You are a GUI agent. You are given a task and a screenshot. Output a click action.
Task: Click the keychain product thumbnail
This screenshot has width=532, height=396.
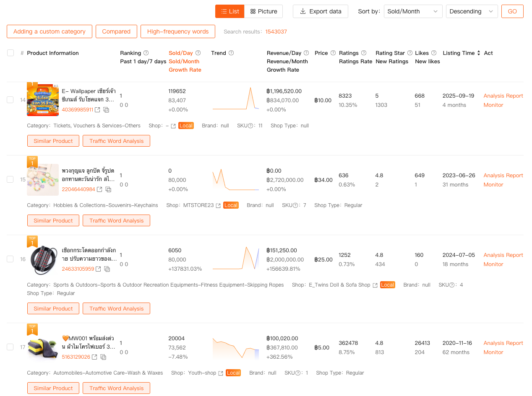click(x=43, y=179)
